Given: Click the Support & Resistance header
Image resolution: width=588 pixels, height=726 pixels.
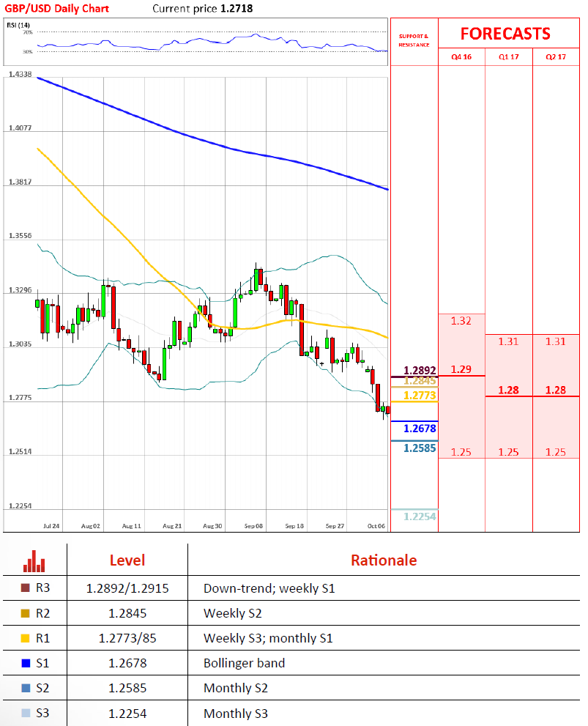Looking at the screenshot, I should [414, 40].
